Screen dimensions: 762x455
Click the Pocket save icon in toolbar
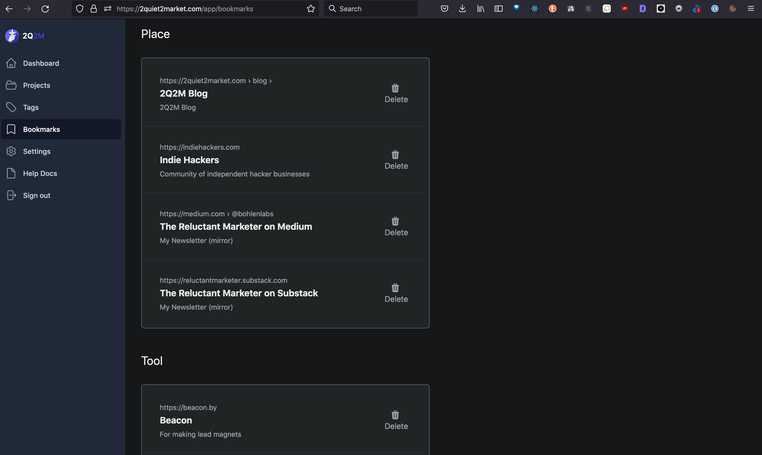click(444, 9)
